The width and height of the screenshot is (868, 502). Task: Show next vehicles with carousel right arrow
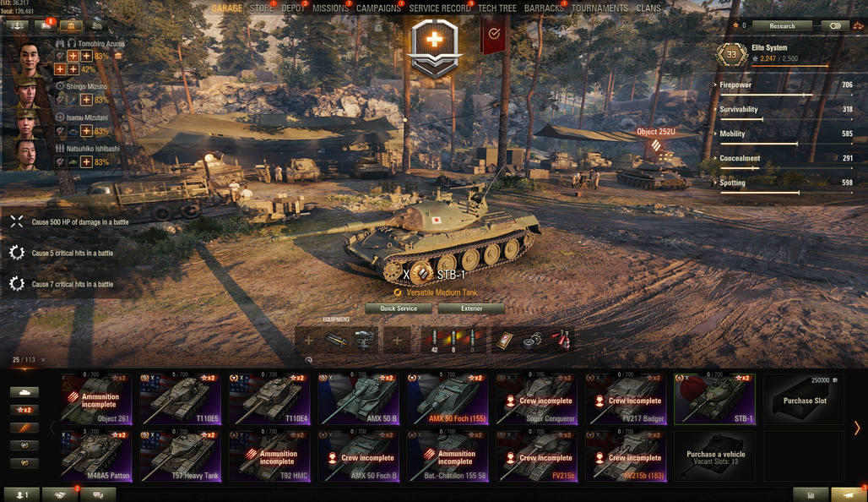pyautogui.click(x=857, y=428)
